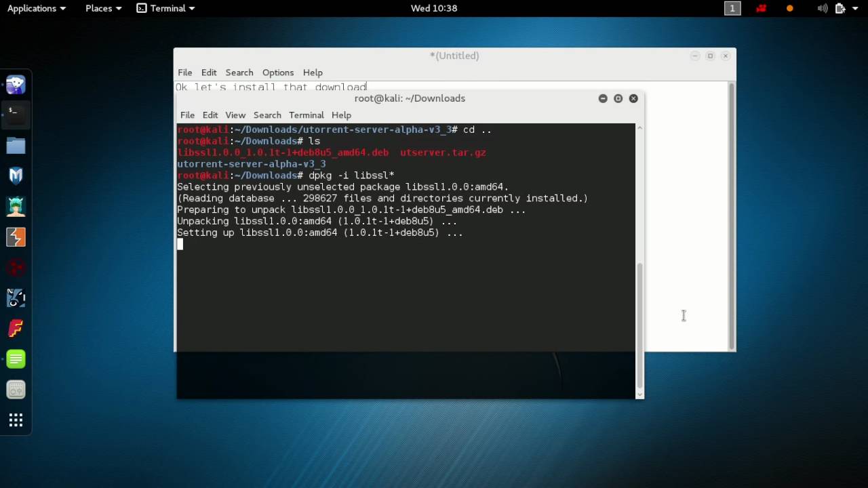The width and height of the screenshot is (868, 488).
Task: Show all applications grid in dock
Action: [16, 421]
